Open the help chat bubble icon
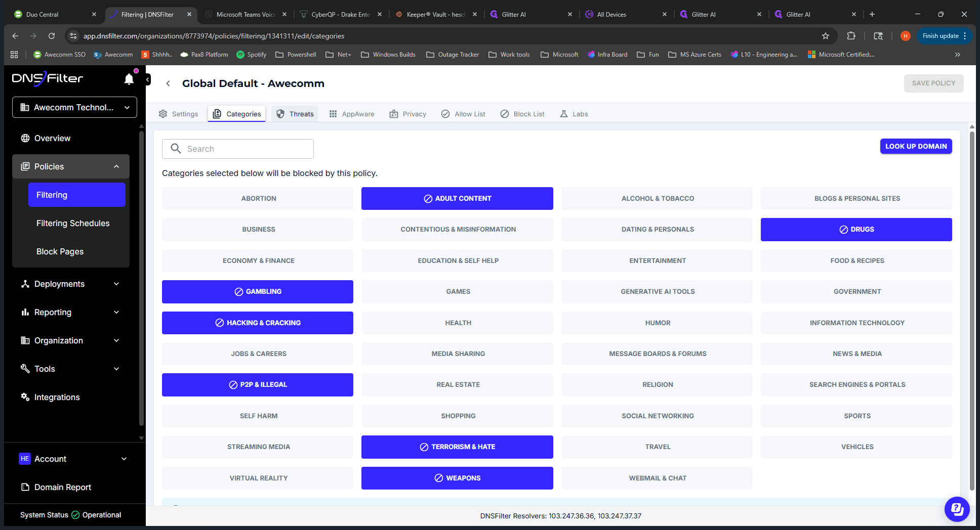The width and height of the screenshot is (980, 530). [x=957, y=509]
